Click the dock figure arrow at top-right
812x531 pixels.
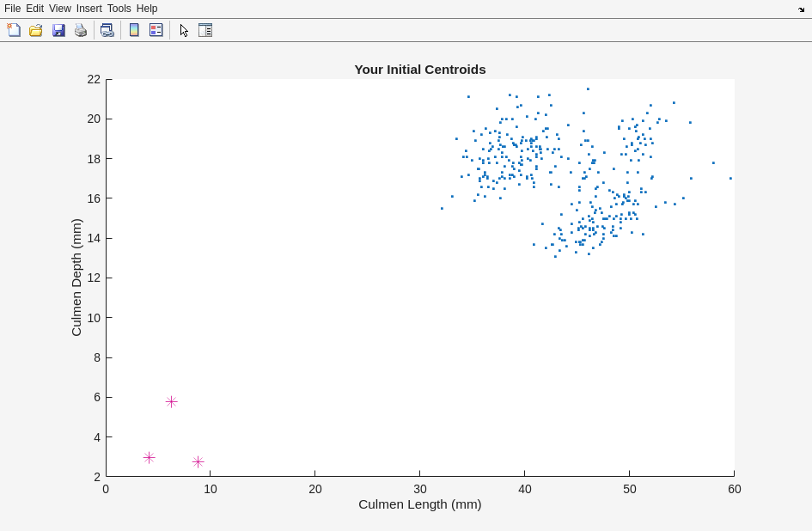(x=801, y=9)
